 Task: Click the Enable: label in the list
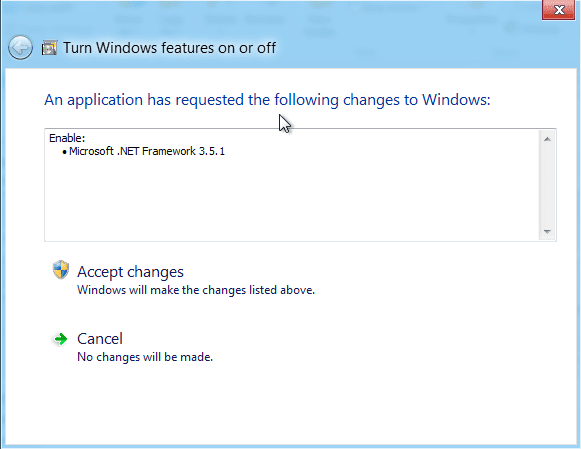(x=67, y=138)
